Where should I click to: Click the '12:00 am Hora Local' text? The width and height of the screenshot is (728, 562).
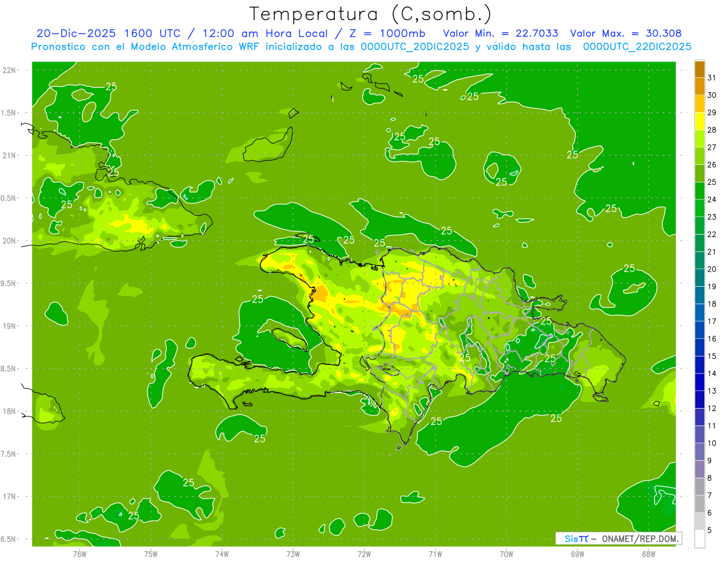point(264,33)
